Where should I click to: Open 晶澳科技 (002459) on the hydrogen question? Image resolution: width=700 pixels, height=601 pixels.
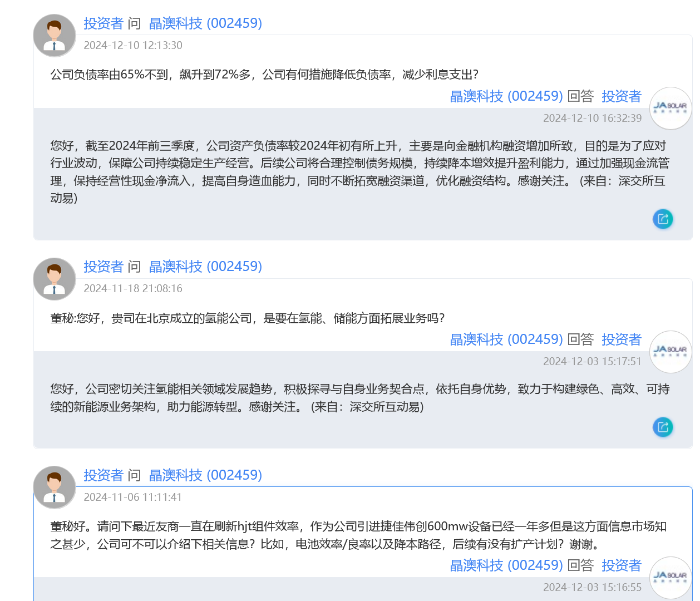206,266
